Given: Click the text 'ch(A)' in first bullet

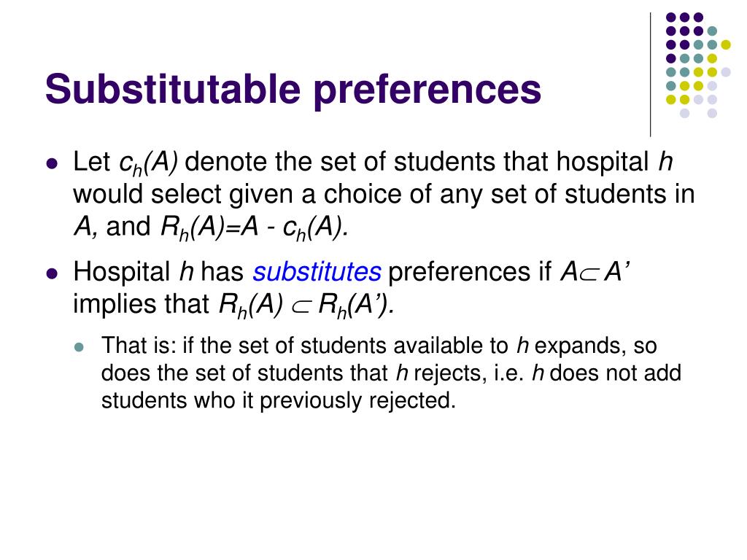Looking at the screenshot, I should tap(149, 163).
